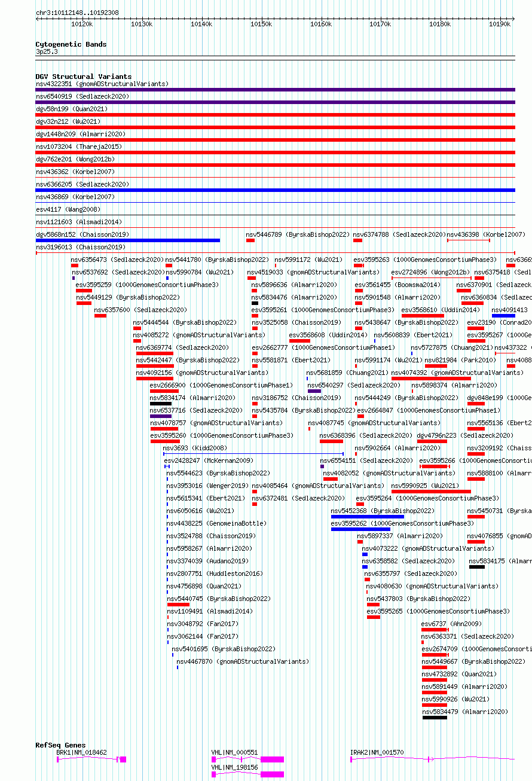Click the RefSeq Genes track title
Image resolution: width=532 pixels, height=781 pixels.
coord(60,745)
